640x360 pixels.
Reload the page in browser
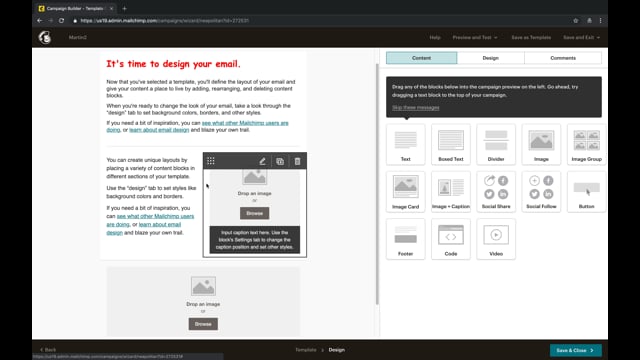pos(61,20)
